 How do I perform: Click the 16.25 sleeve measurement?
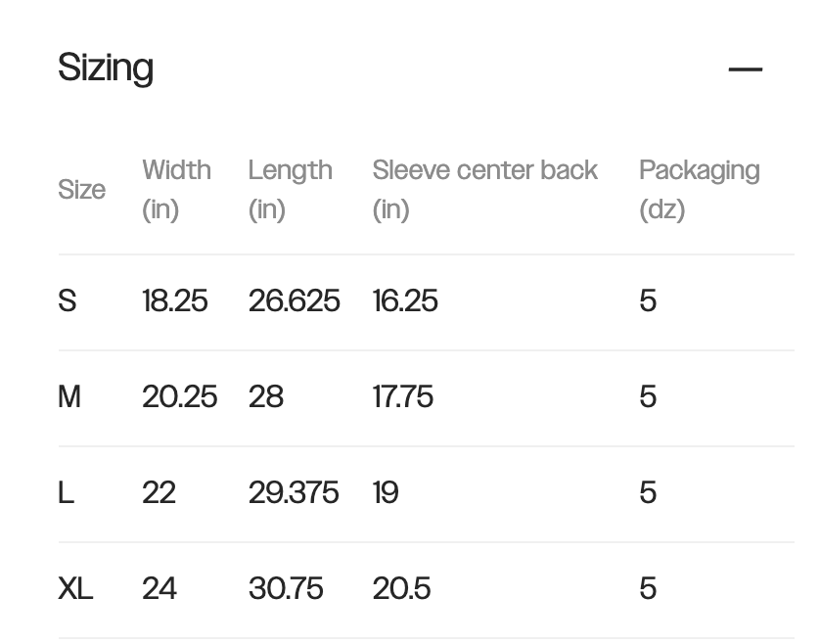[x=405, y=300]
